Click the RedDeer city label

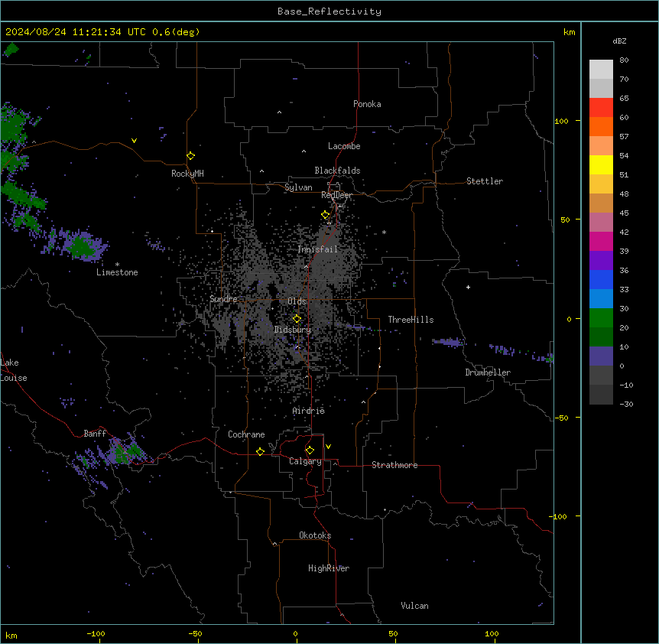pos(336,195)
